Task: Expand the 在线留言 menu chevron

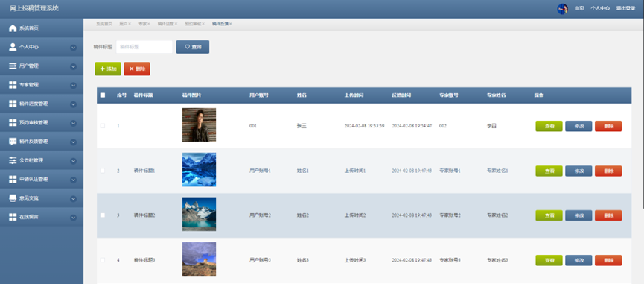Action: click(x=73, y=218)
